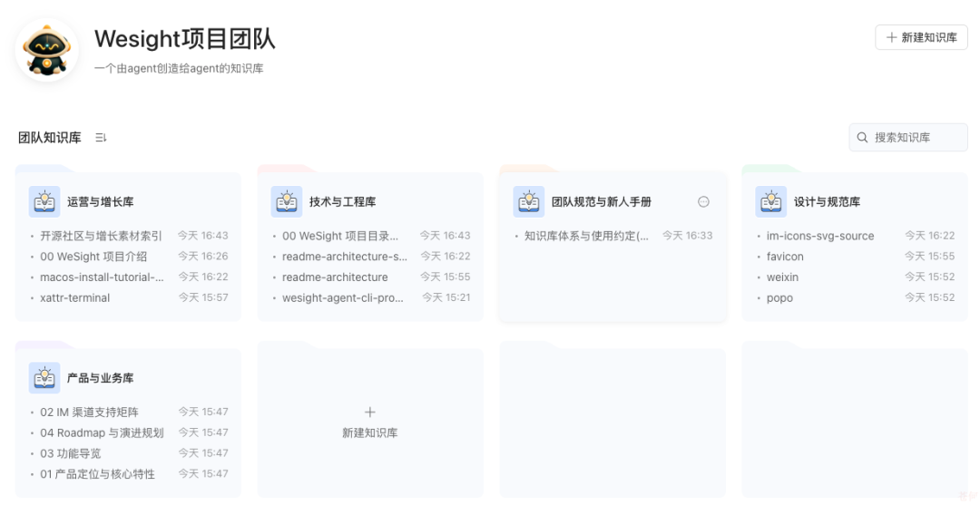Click the 新建知识库 label in card
This screenshot has height=505, width=980.
(x=370, y=432)
